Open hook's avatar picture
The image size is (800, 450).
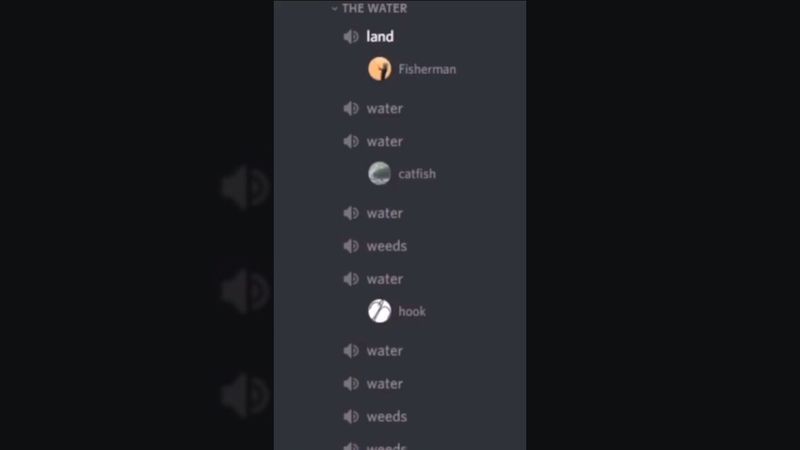(x=380, y=311)
